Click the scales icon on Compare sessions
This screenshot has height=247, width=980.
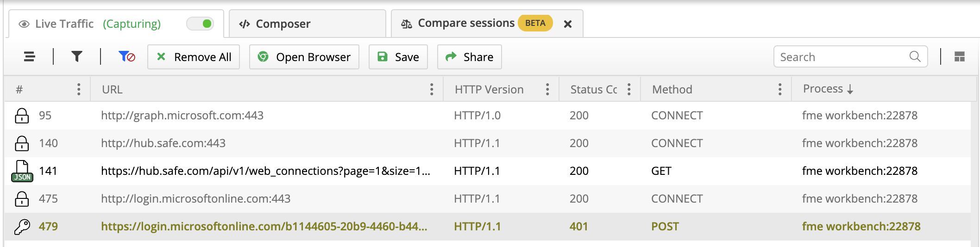coord(407,24)
